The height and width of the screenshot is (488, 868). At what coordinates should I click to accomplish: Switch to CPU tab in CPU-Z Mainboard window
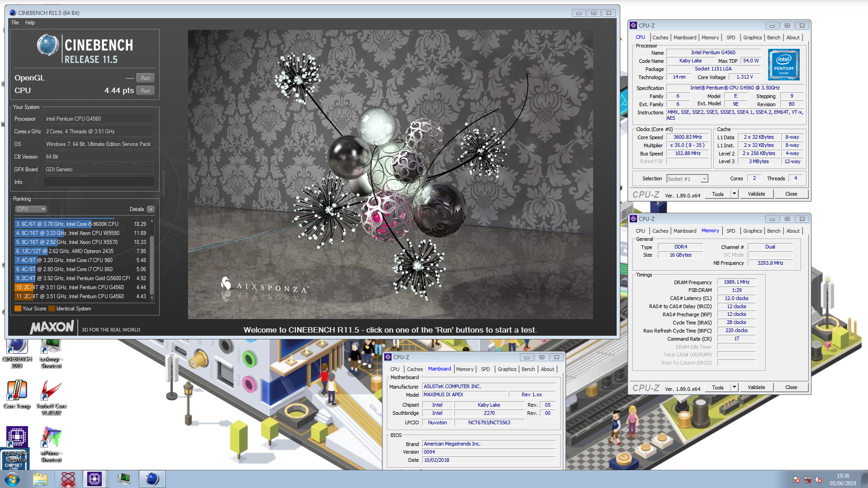pos(395,369)
